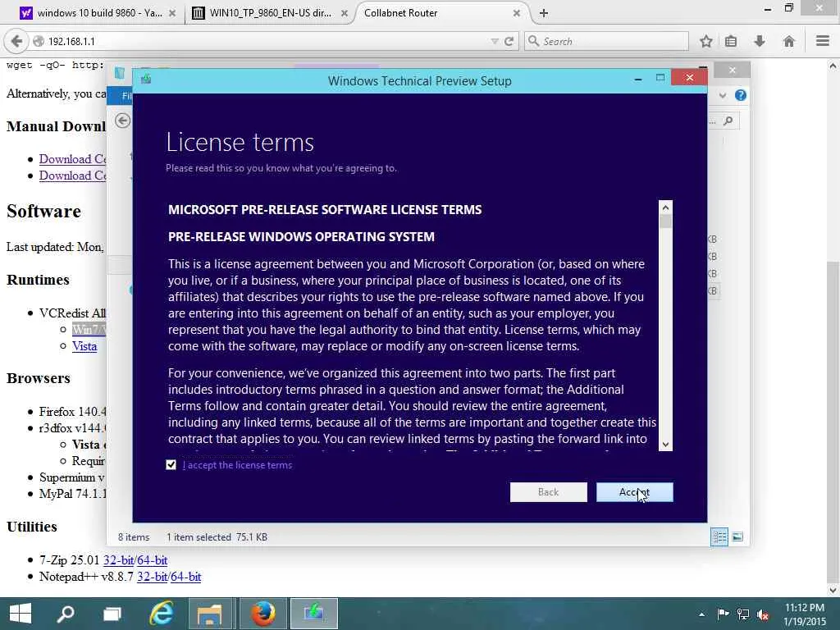
Task: Click the Accept button in Setup
Action: point(634,492)
